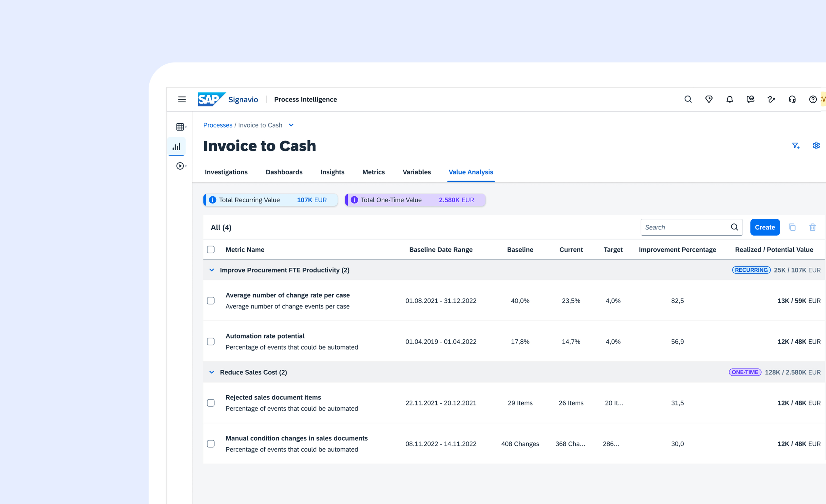Open the Investigations tab
826x504 pixels.
click(226, 172)
